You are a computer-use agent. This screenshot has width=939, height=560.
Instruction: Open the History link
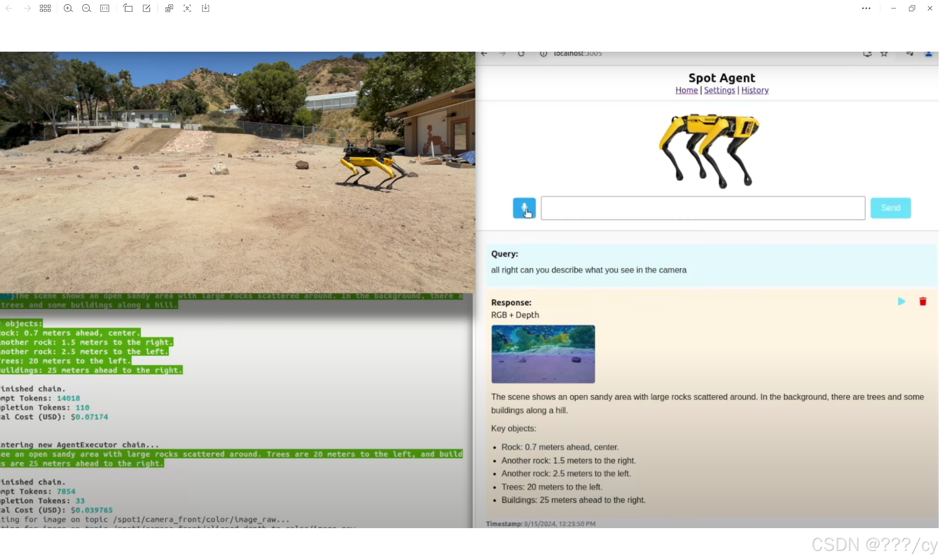[755, 90]
